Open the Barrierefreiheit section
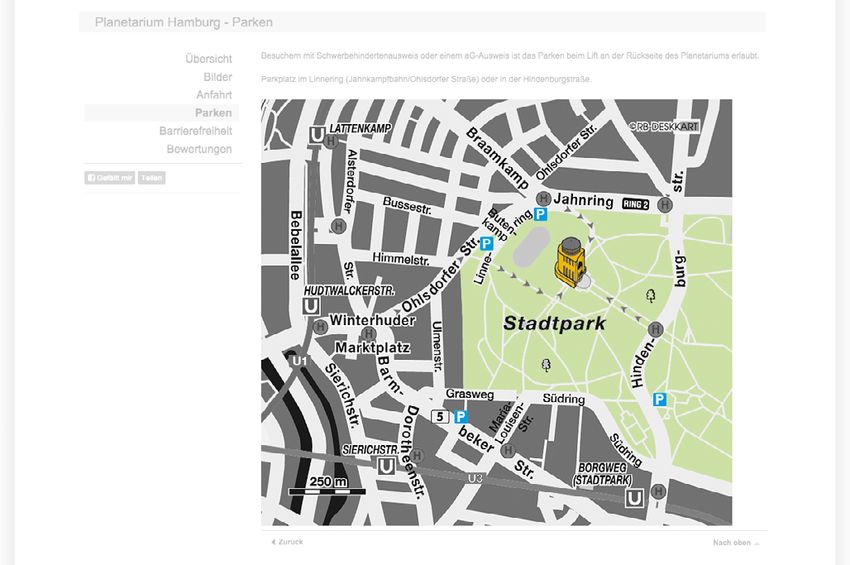850x565 pixels. coord(195,131)
